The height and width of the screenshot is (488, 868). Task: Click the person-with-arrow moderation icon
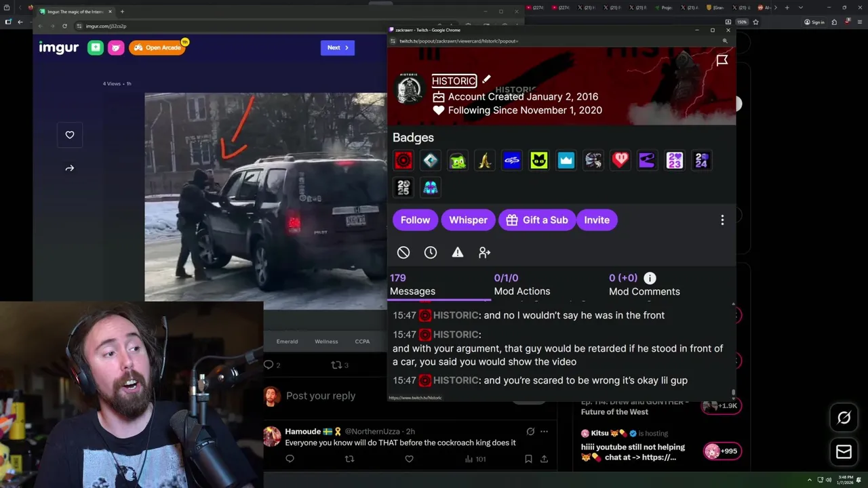click(x=484, y=252)
